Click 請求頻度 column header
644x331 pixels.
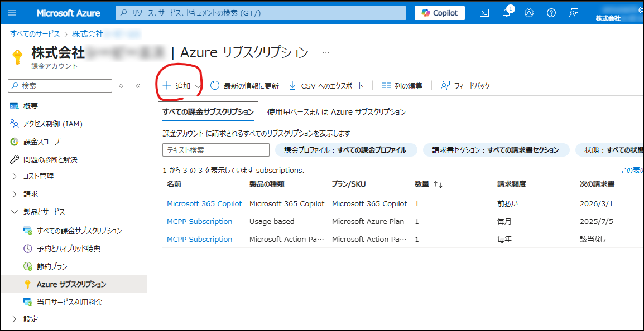[511, 184]
